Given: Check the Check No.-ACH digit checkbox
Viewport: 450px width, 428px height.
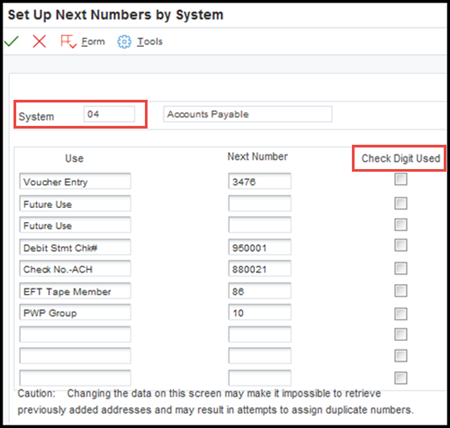Looking at the screenshot, I should (x=401, y=268).
